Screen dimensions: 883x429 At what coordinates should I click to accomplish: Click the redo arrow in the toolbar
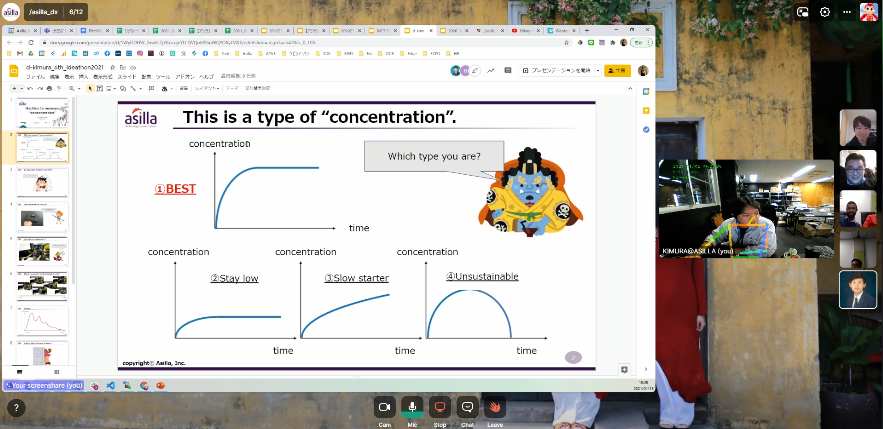[40, 88]
